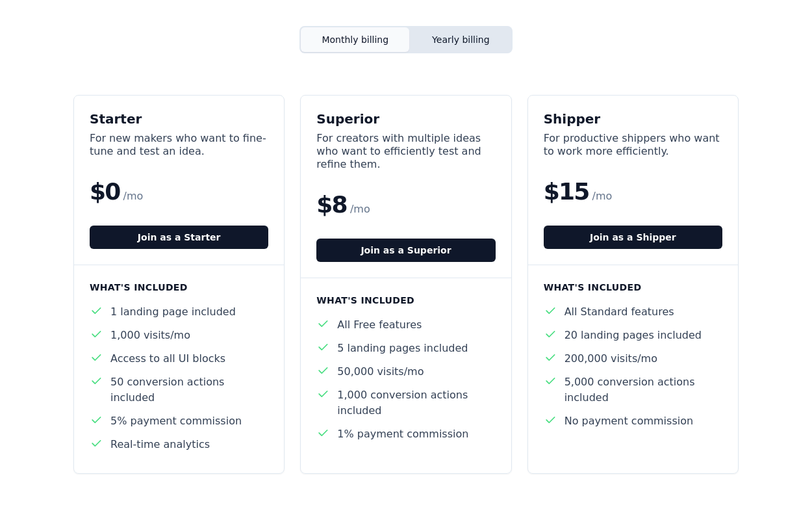Click the $15 price on the Shipper card

pos(566,192)
